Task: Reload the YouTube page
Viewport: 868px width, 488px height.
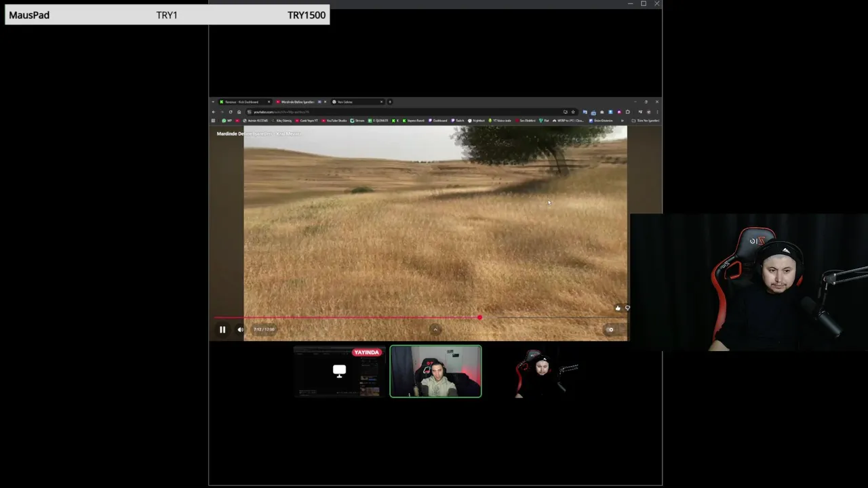Action: pyautogui.click(x=231, y=112)
